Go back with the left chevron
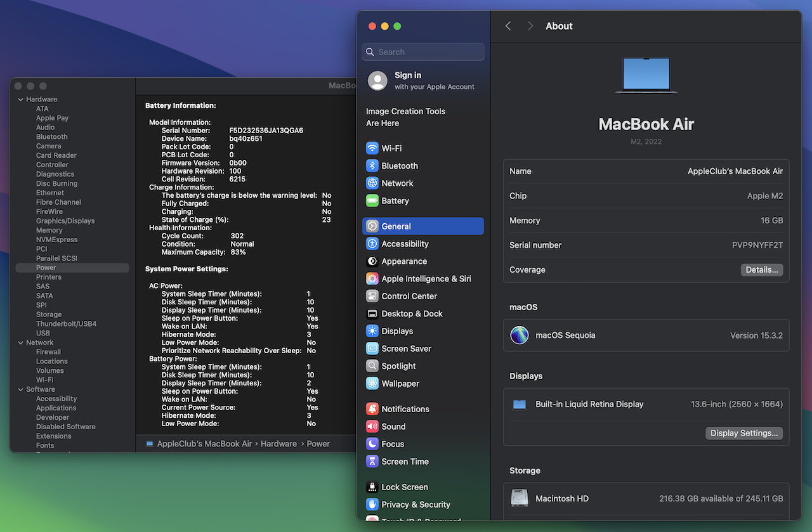The height and width of the screenshot is (532, 812). pos(508,26)
